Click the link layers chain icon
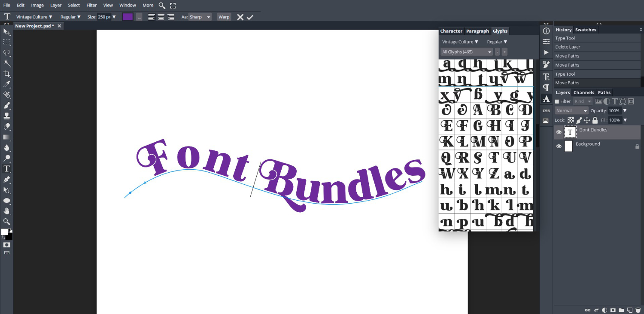644x314 pixels. coord(588,310)
